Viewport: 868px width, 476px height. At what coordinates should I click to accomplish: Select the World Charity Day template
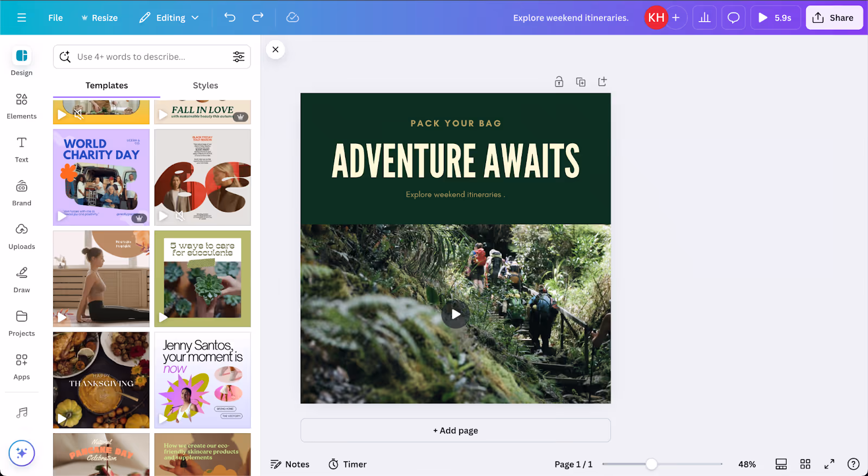(x=101, y=177)
